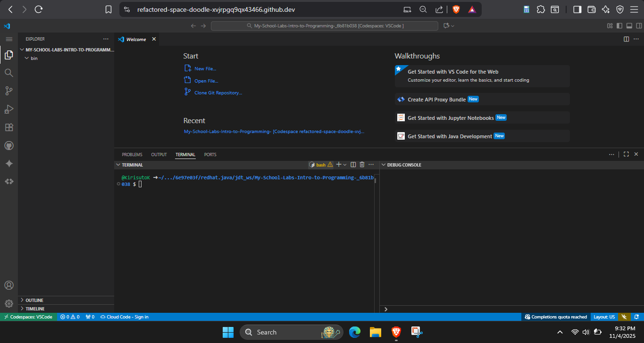Open the Run and Debug view

(8, 109)
